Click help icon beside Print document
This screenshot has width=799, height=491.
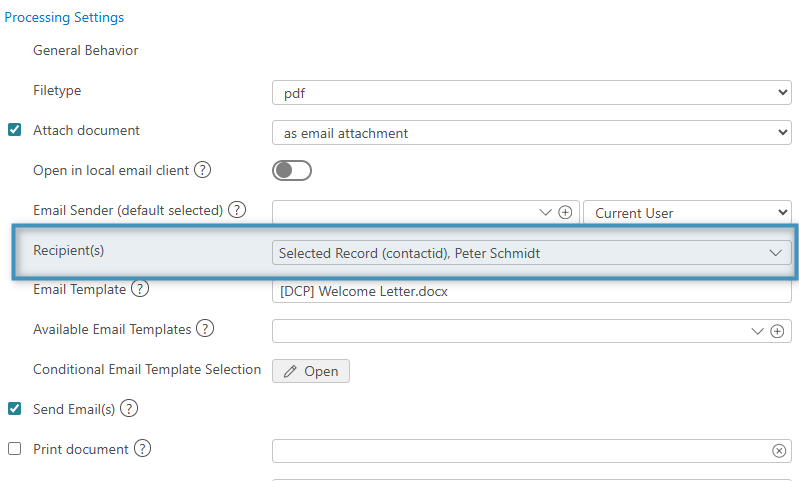[142, 449]
